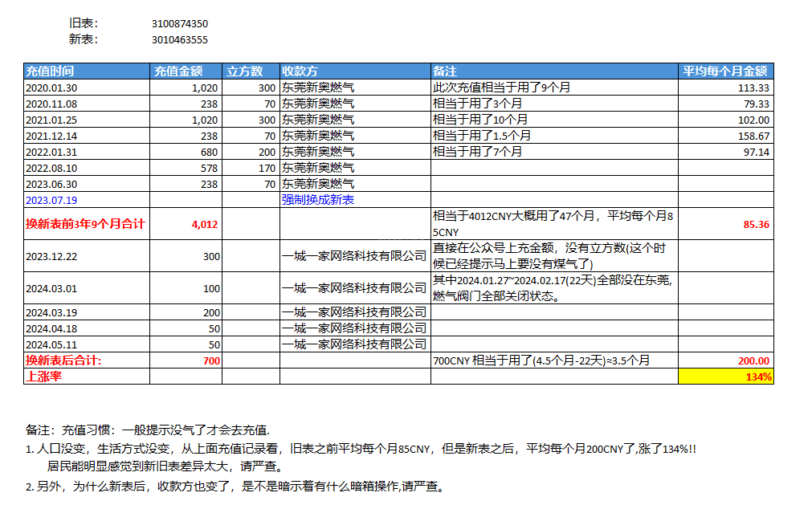
Task: Select amount 100 in the 2024.03.01 row
Action: [186, 288]
